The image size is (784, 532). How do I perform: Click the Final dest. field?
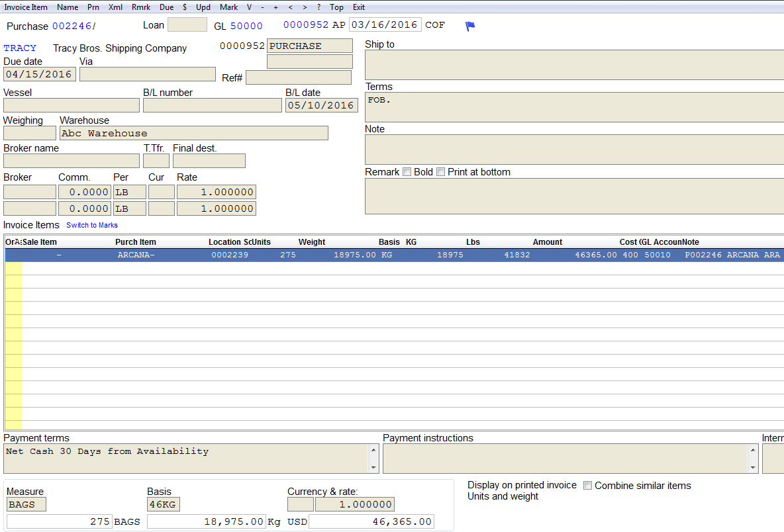209,161
